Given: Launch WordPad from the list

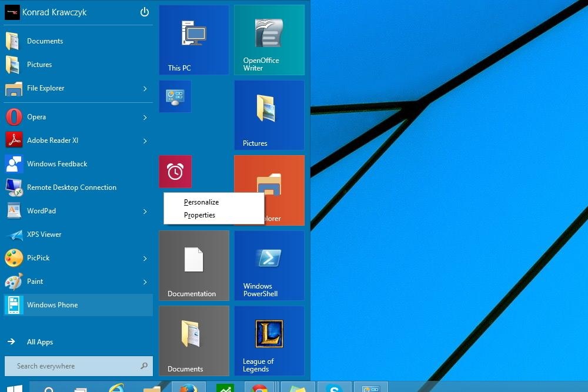Looking at the screenshot, I should click(78, 211).
